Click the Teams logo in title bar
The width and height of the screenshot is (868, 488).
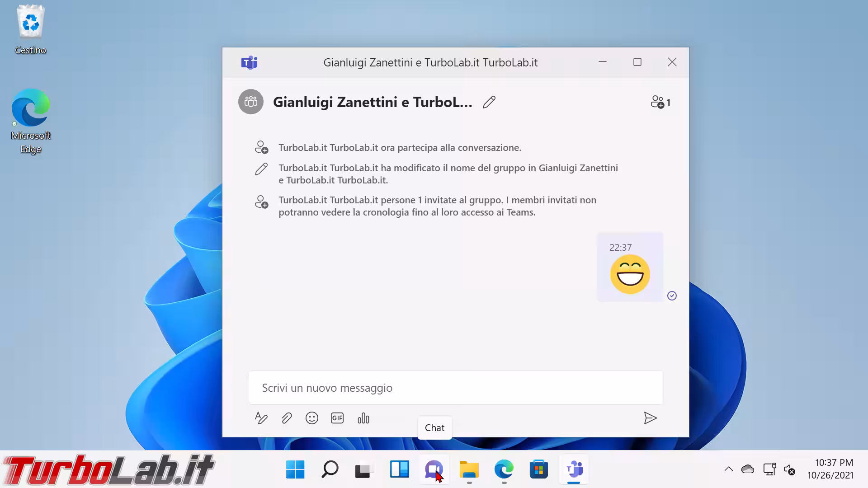249,62
